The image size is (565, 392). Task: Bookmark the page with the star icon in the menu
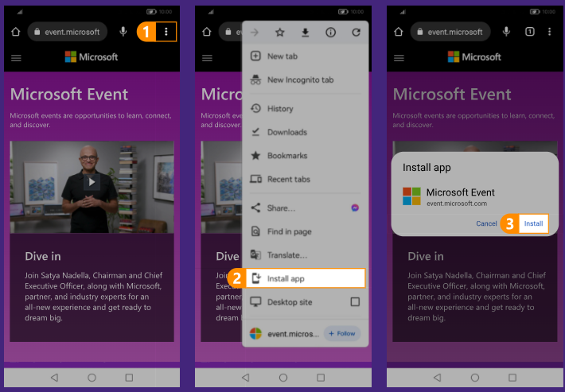click(x=280, y=33)
